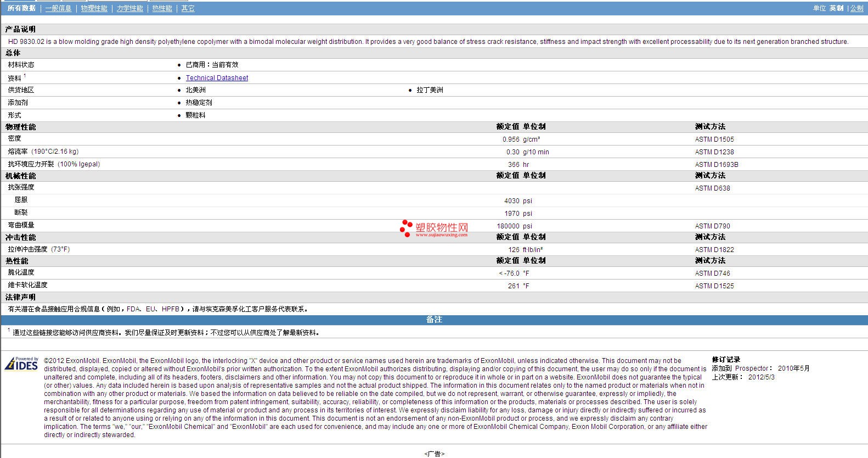Image resolution: width=868 pixels, height=458 pixels.
Task: Click the 脆化温度 row label
Action: 21,272
